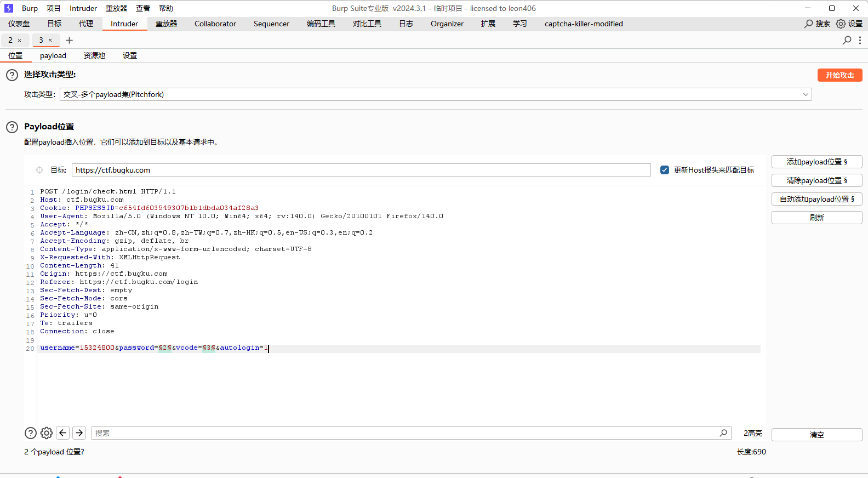This screenshot has height=478, width=868.
Task: Click the Burp Suite logo icon
Action: 9,8
